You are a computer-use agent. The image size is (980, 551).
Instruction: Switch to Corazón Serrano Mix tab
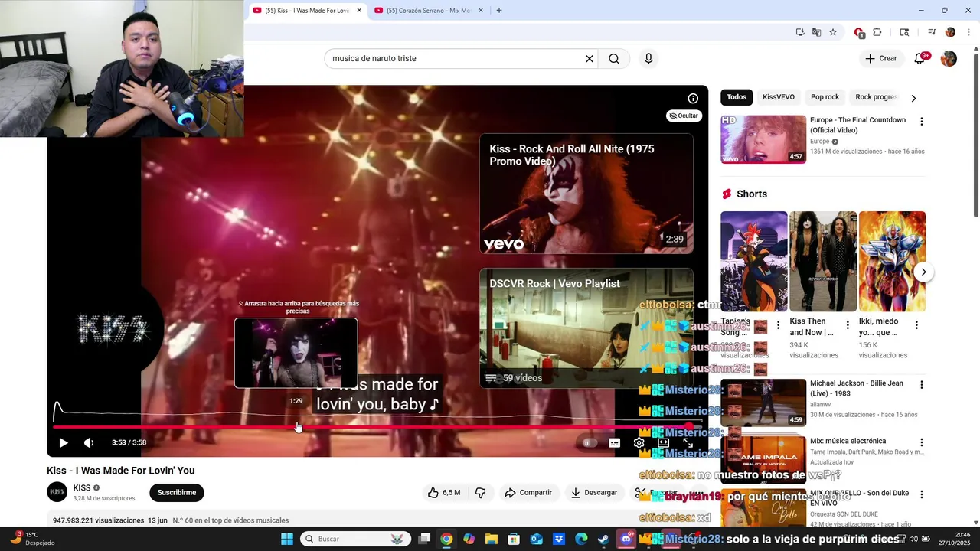423,11
